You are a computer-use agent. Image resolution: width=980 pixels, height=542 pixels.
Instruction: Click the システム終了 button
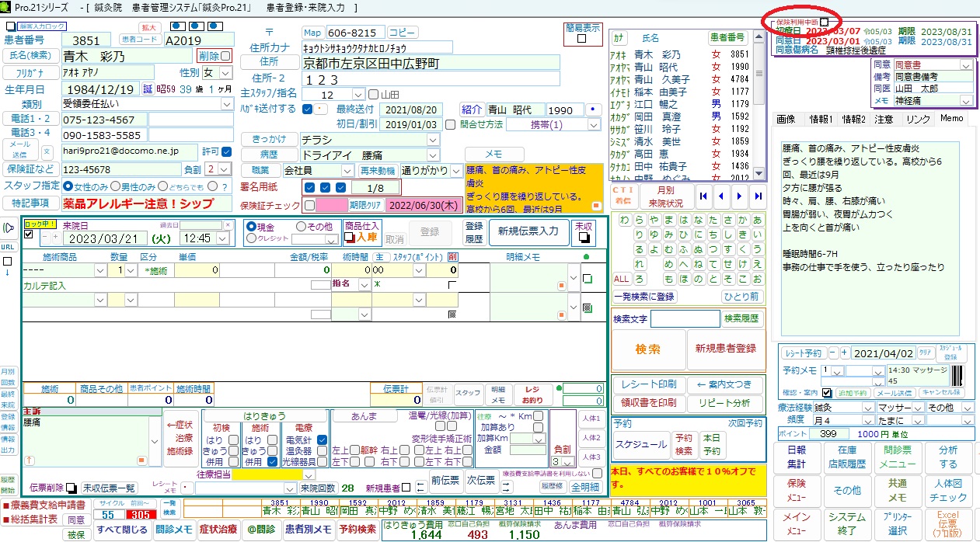848,524
